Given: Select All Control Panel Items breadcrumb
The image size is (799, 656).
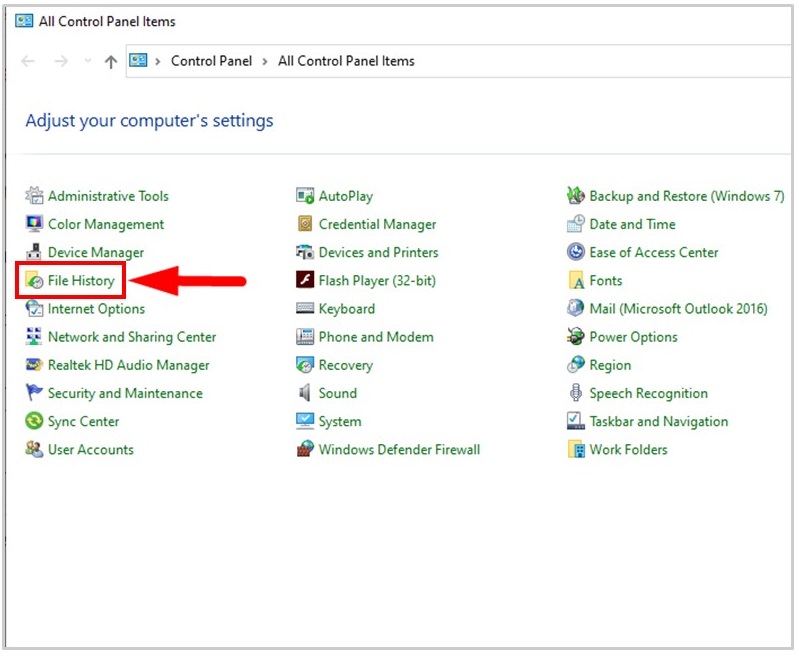Looking at the screenshot, I should pos(346,61).
